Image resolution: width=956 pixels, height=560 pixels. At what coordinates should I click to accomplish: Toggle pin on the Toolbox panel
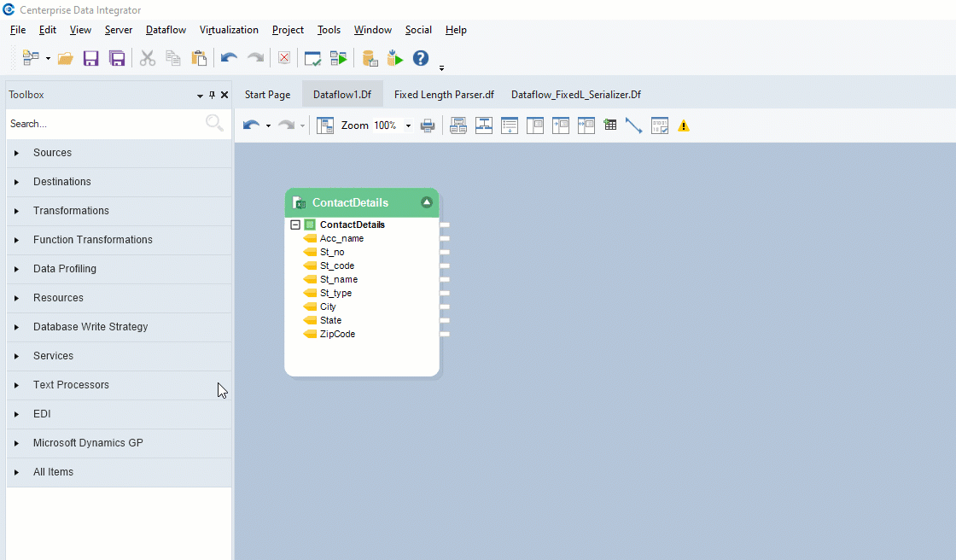coord(213,95)
